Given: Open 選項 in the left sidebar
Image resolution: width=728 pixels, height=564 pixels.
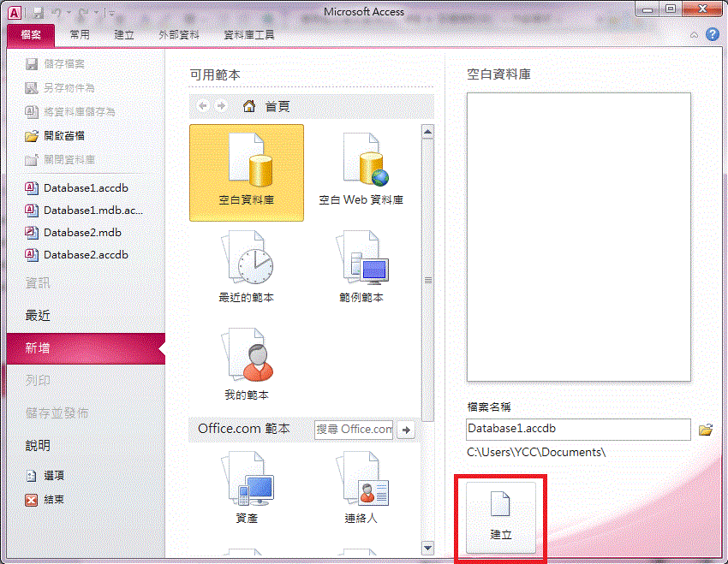Looking at the screenshot, I should coord(53,476).
